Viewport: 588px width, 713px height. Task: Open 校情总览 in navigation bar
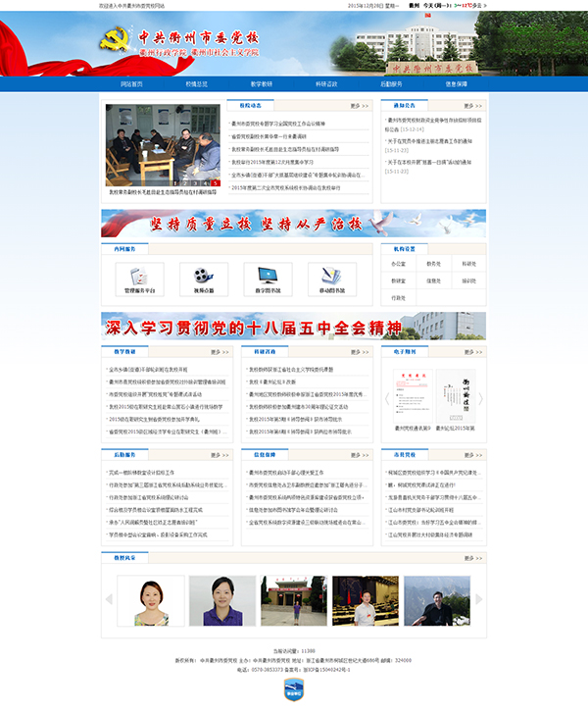pos(197,84)
